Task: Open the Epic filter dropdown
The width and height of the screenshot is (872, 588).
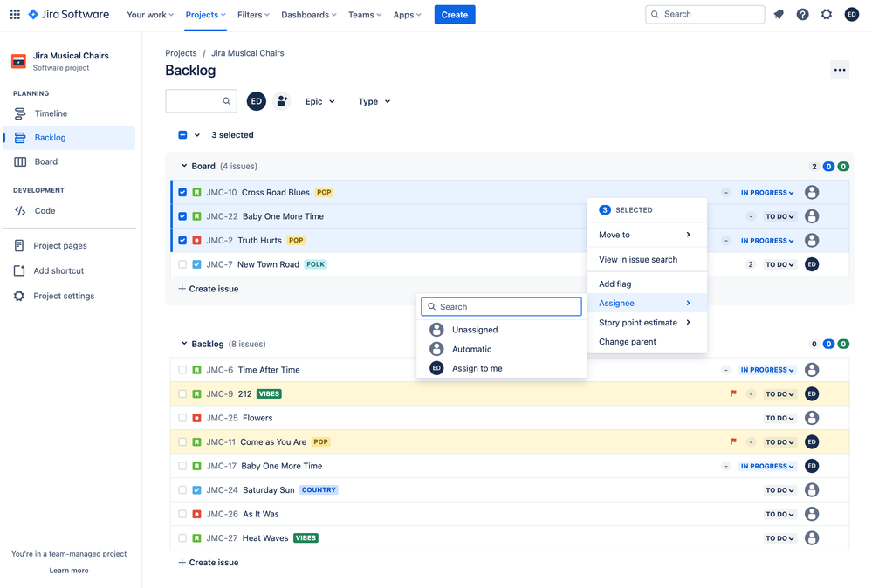Action: 319,102
